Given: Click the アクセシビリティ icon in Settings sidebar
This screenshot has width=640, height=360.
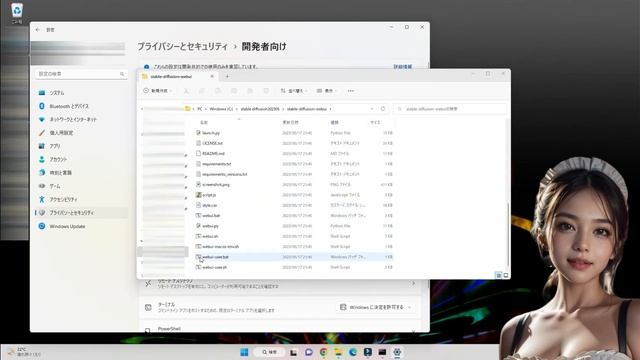Looking at the screenshot, I should [42, 199].
